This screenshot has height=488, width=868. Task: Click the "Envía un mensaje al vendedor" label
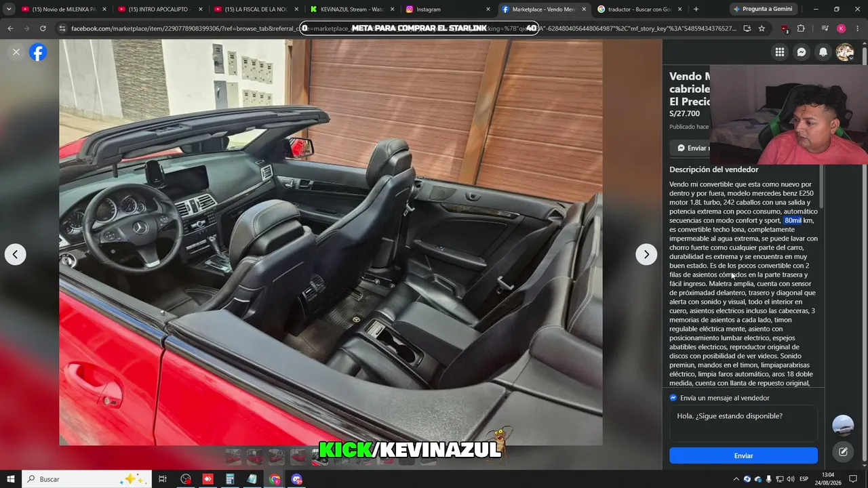tap(725, 398)
